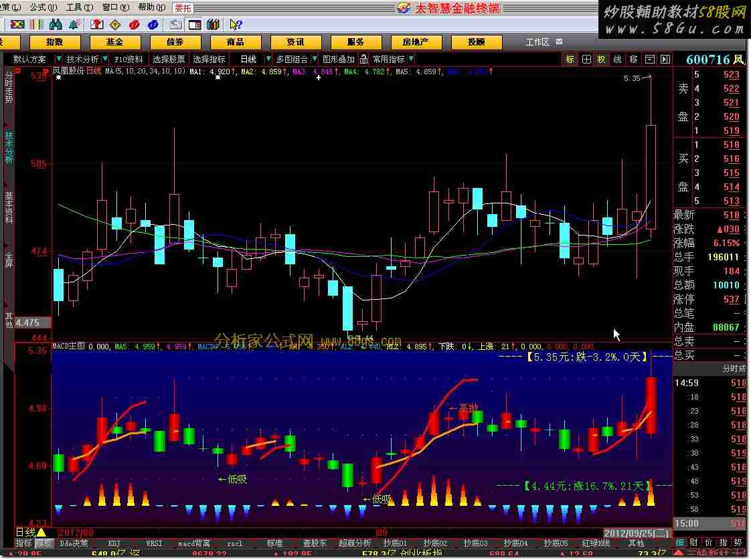Expand the 多图组合 dropdown arrow
The image size is (751, 560).
(315, 59)
